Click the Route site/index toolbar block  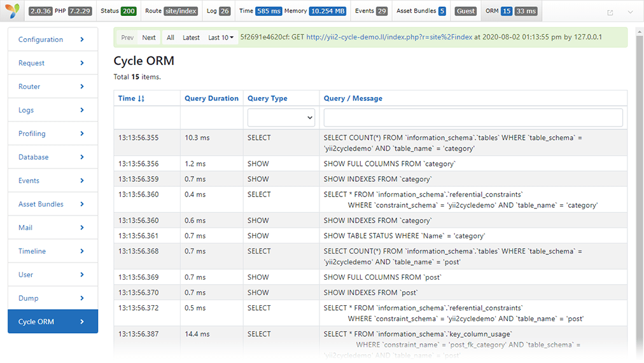click(x=171, y=11)
